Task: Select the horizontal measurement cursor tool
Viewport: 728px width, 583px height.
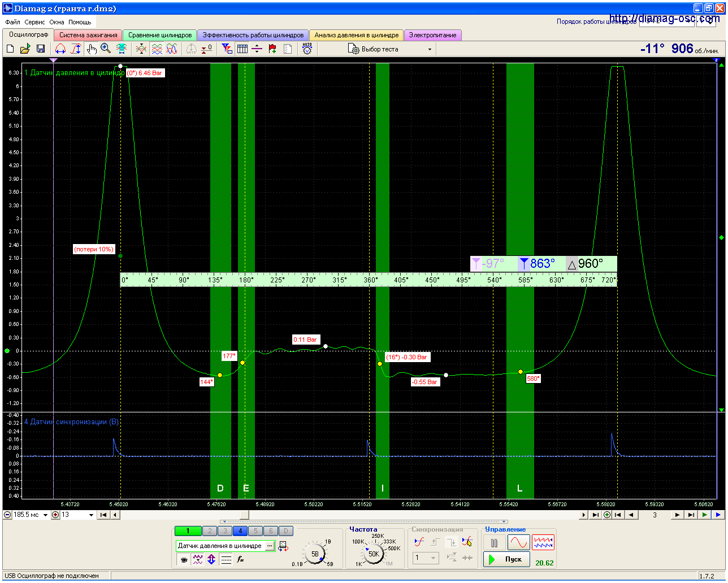Action: [x=60, y=49]
